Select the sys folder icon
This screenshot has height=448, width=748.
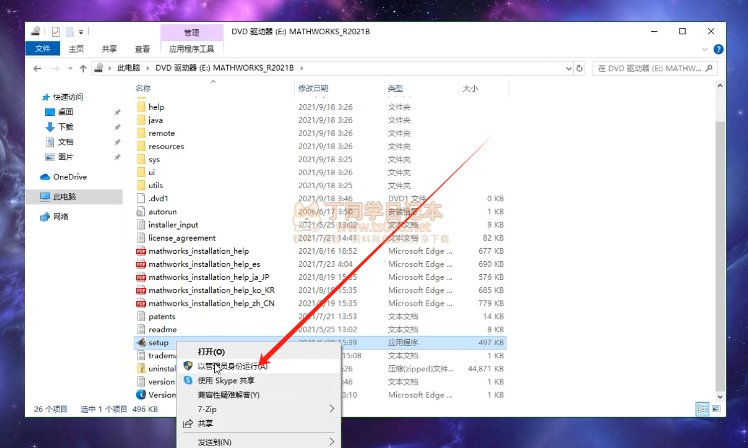141,159
